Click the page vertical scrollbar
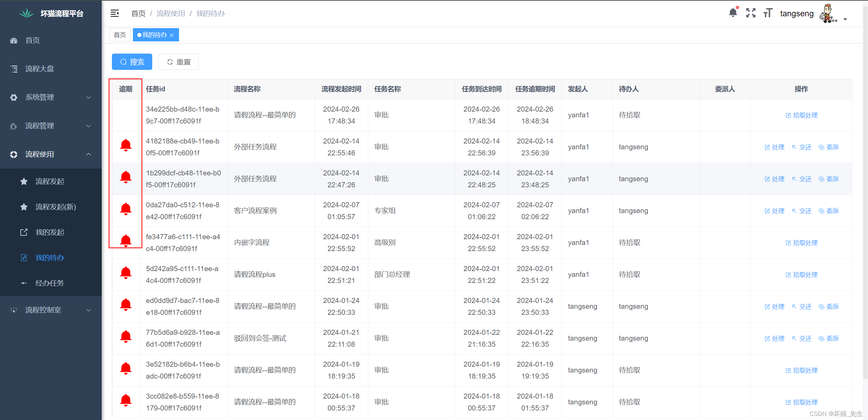Viewport: 868px width, 420px height. (865, 190)
